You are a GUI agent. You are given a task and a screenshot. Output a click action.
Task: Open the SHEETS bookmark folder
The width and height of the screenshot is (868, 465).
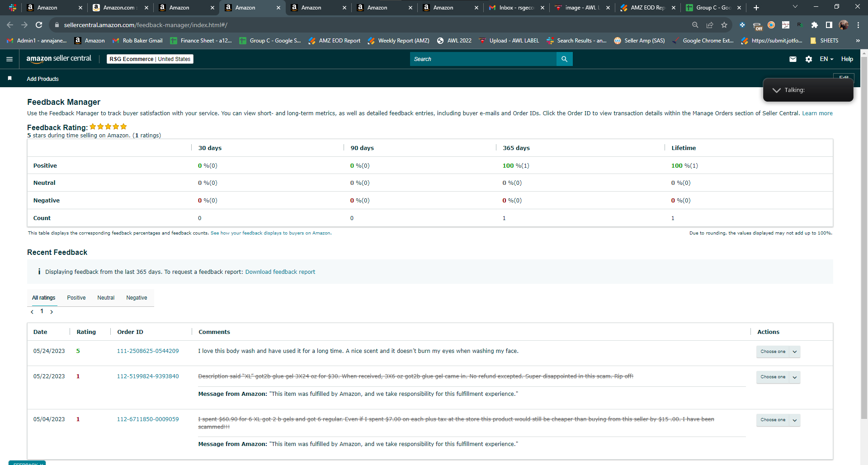(x=824, y=41)
